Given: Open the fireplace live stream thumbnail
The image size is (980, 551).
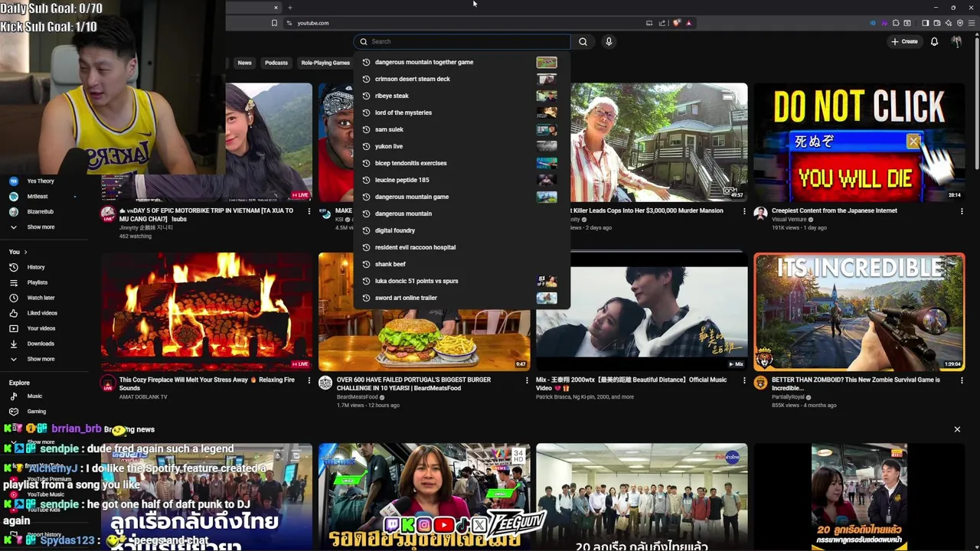Looking at the screenshot, I should click(207, 311).
